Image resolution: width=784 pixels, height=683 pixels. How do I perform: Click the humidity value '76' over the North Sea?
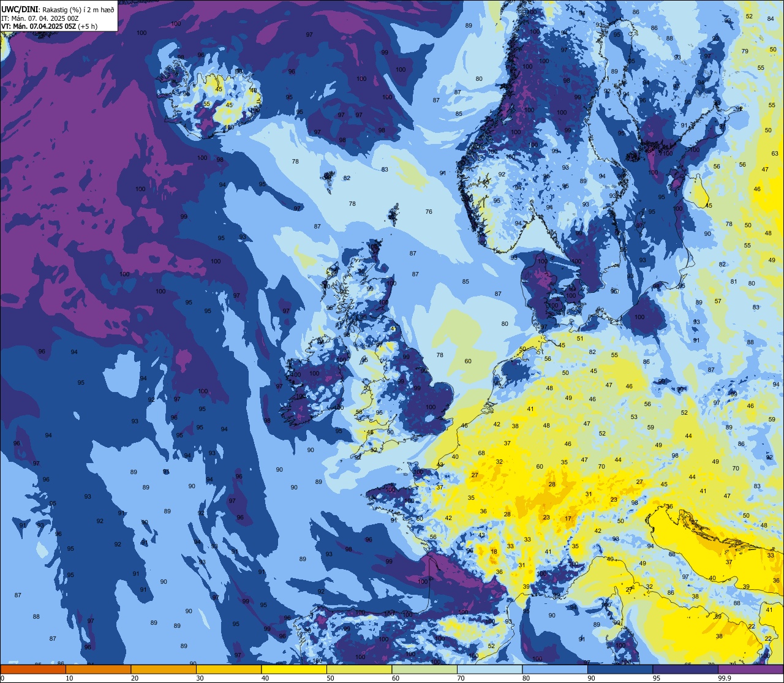pyautogui.click(x=429, y=212)
